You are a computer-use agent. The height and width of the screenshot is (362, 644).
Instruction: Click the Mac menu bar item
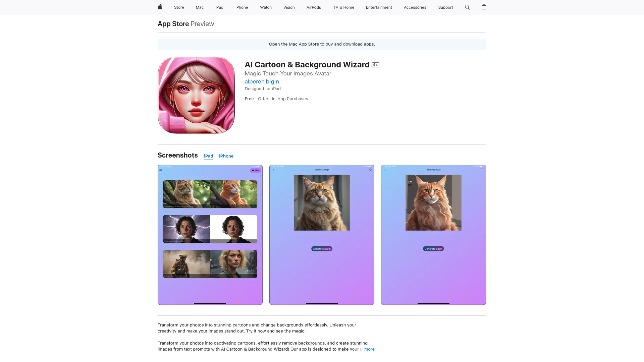click(x=200, y=7)
